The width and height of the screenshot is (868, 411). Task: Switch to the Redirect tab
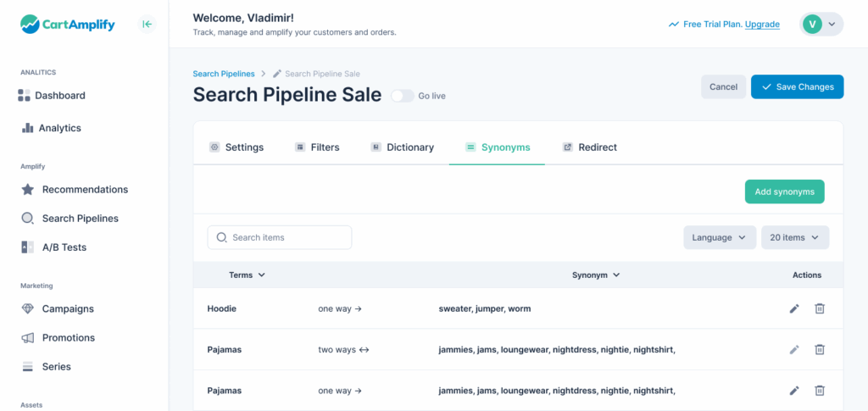tap(590, 147)
